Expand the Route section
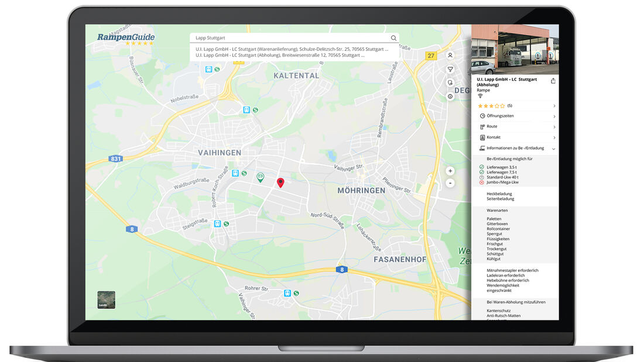Viewport: 644px width, 362px height. (x=515, y=126)
